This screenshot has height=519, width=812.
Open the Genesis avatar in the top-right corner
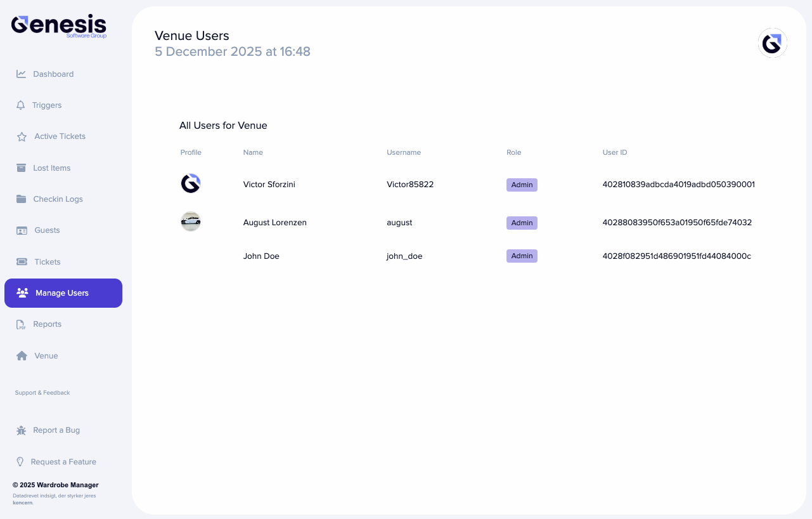tap(773, 43)
